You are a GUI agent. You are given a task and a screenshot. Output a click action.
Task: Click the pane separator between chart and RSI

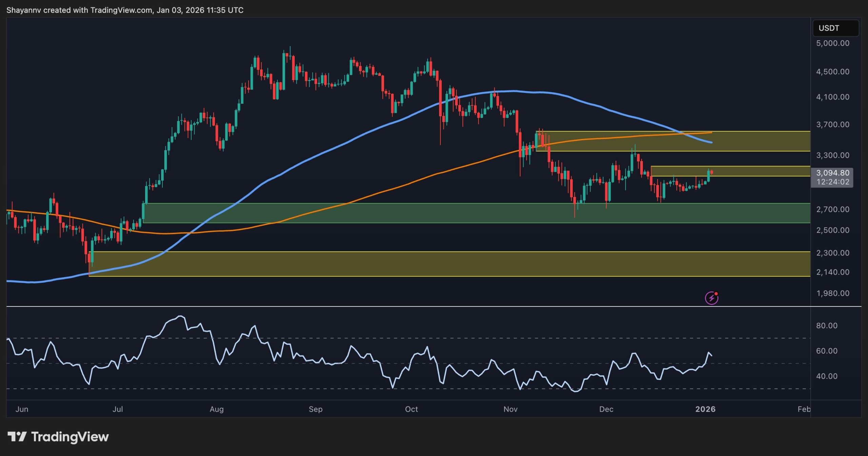(x=407, y=306)
